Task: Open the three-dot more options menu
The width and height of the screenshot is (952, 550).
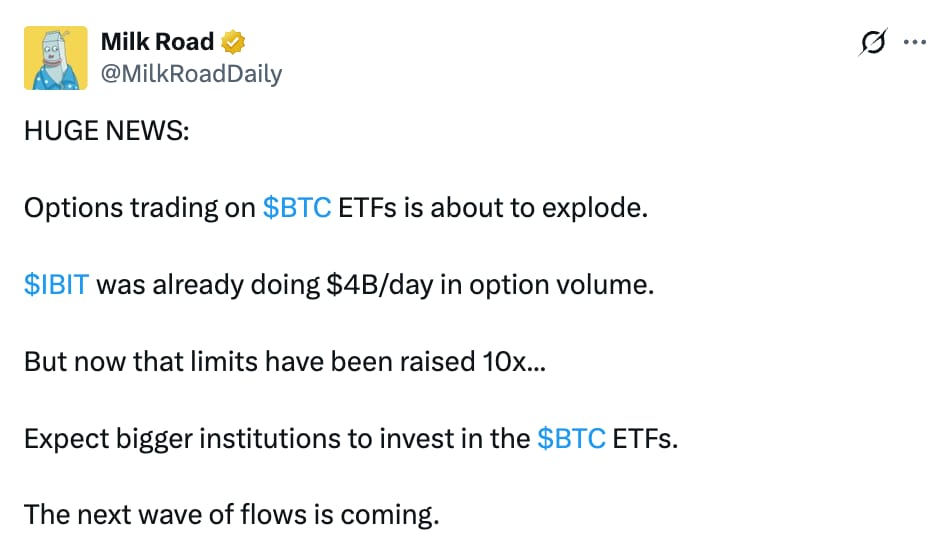Action: coord(914,42)
